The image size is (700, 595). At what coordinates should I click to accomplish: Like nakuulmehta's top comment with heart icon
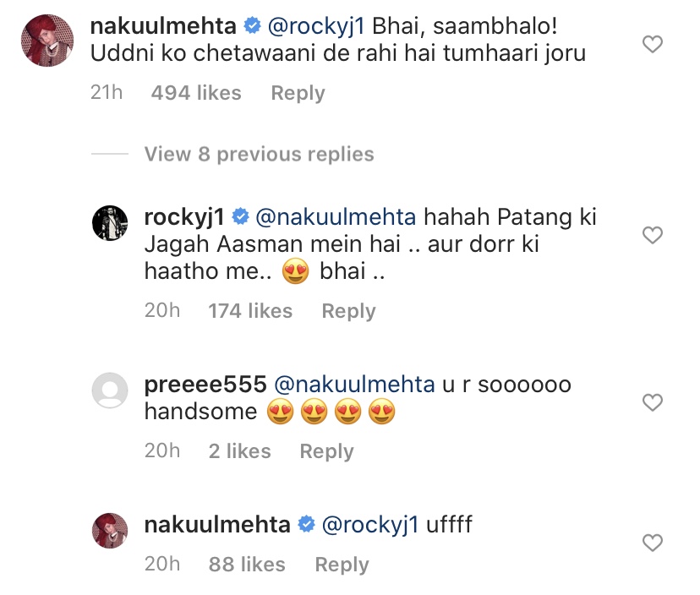coord(652,44)
